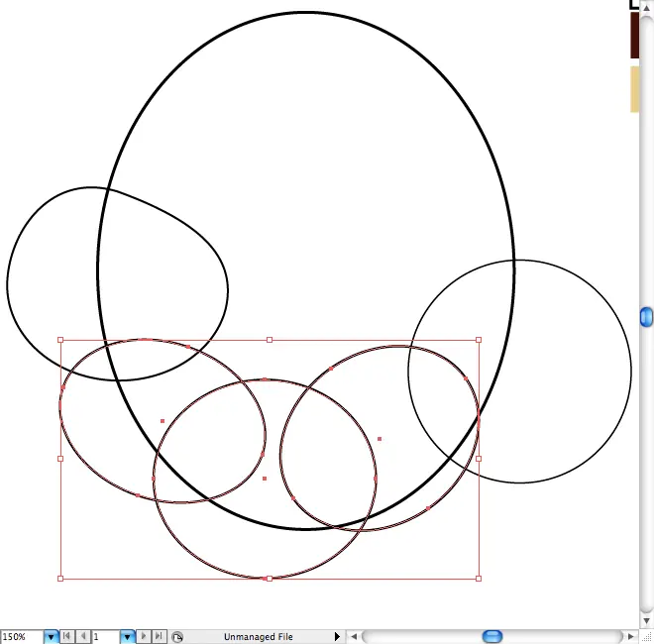The height and width of the screenshot is (644, 654).
Task: Click the 150% zoom input field
Action: (22, 637)
